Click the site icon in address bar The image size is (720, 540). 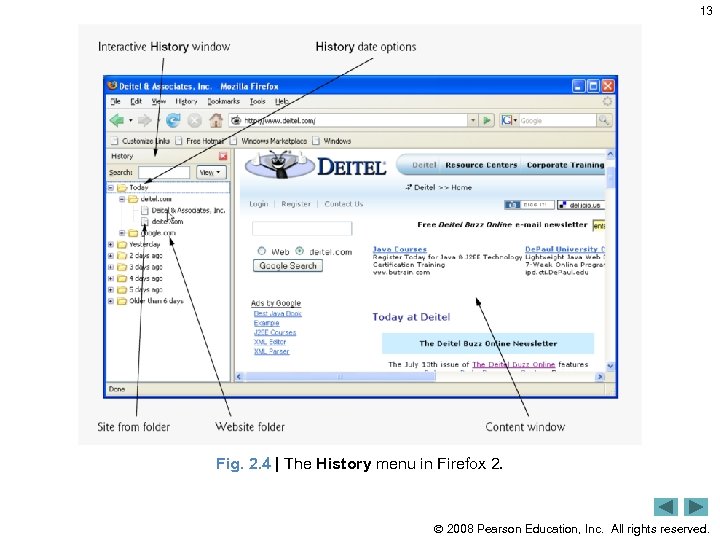pos(236,121)
